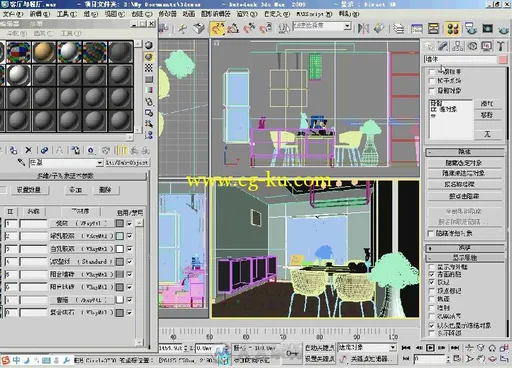The height and width of the screenshot is (368, 512).
Task: Click the Pick Material from Object eyedropper
Action: (x=21, y=163)
